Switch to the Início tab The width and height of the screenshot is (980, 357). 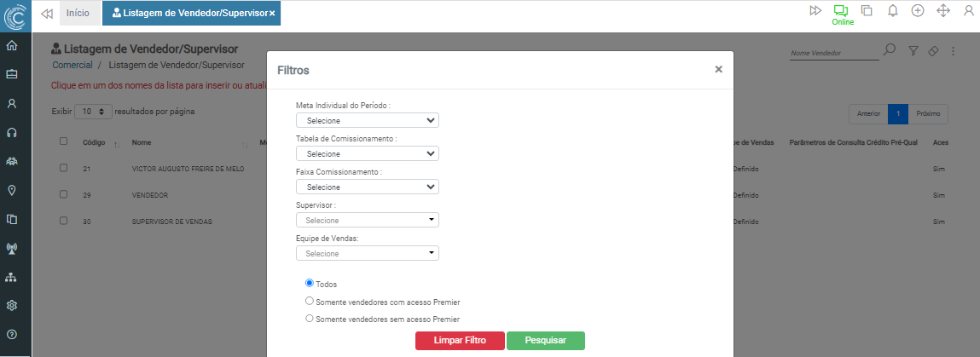(78, 13)
